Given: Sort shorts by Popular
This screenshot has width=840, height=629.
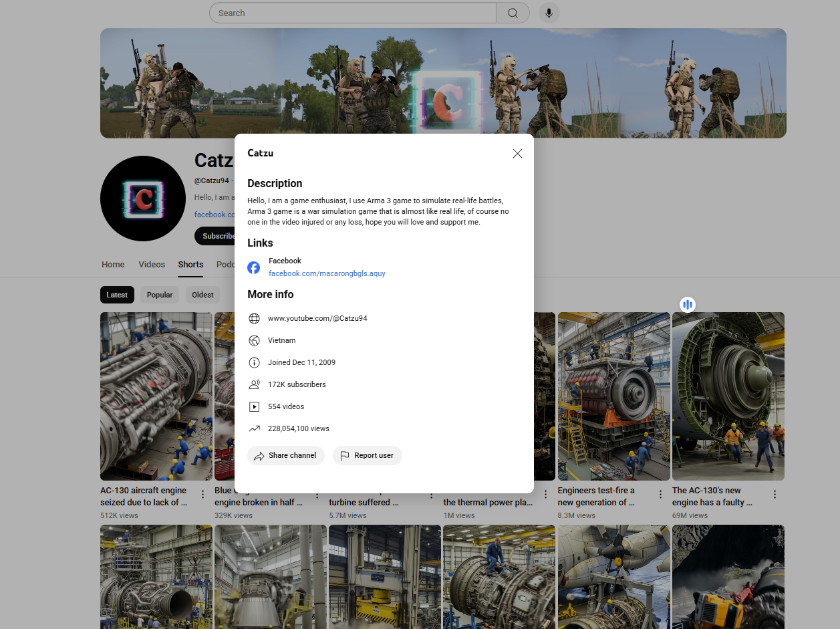Looking at the screenshot, I should (160, 295).
